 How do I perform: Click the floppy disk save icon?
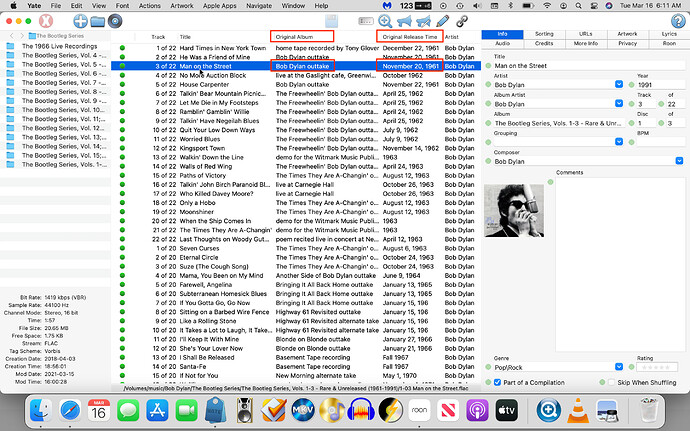pos(331,21)
